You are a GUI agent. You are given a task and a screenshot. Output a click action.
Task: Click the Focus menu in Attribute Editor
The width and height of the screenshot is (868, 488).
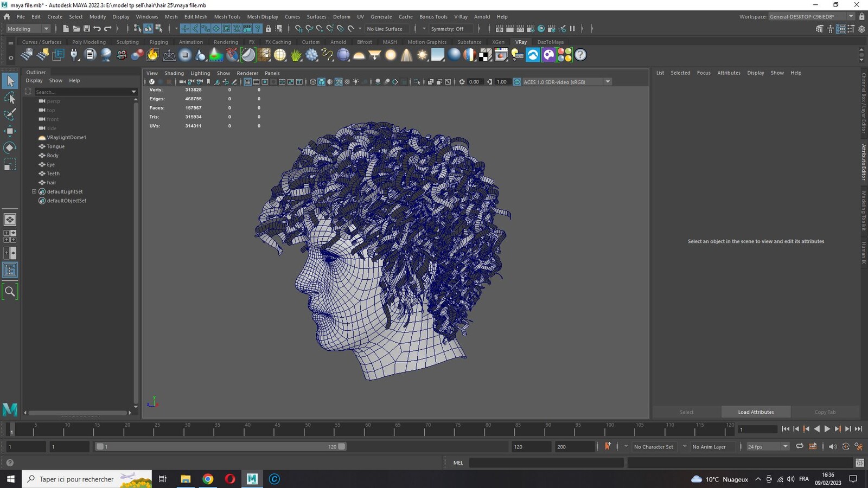(704, 73)
